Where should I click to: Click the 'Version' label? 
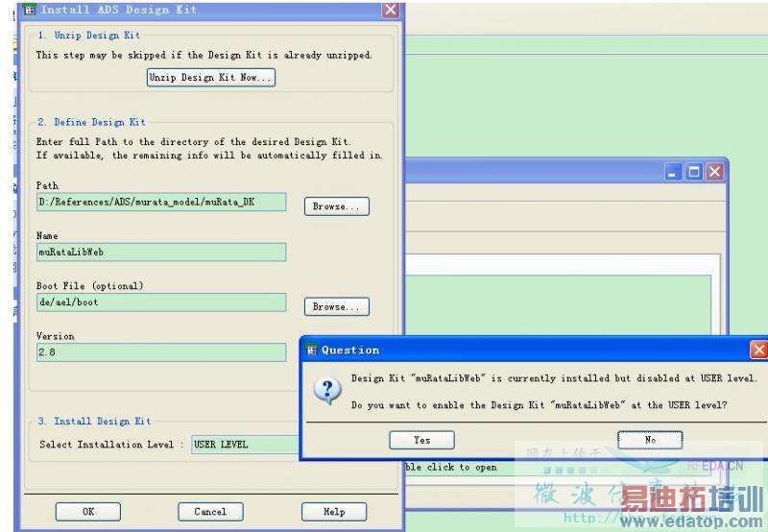pos(56,336)
